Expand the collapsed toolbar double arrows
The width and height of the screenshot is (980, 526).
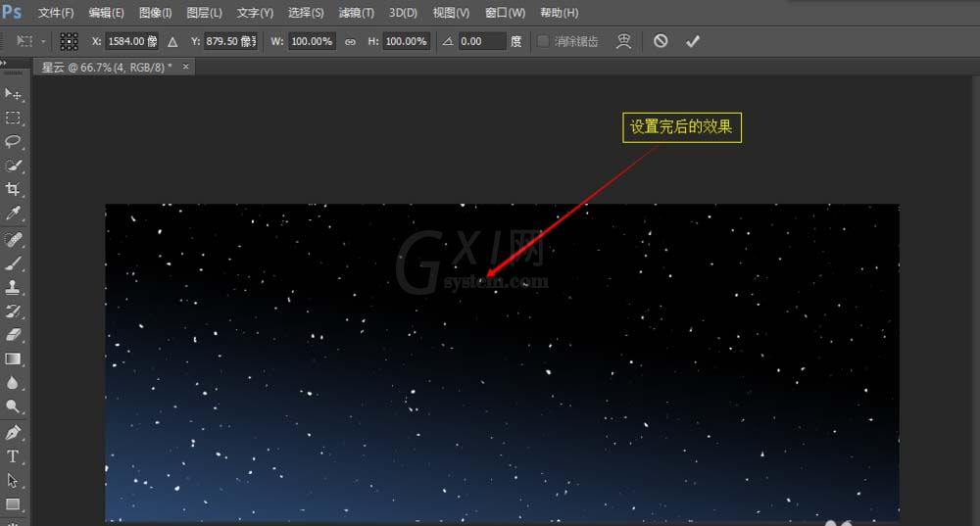click(3, 63)
